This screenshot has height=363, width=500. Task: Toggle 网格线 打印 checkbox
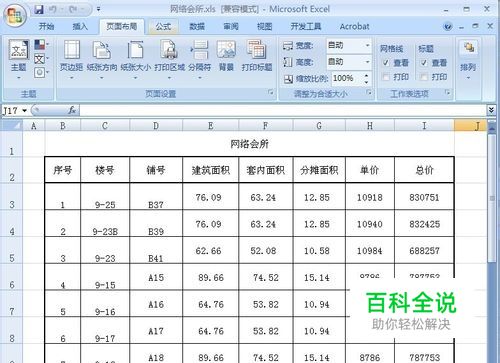point(386,77)
